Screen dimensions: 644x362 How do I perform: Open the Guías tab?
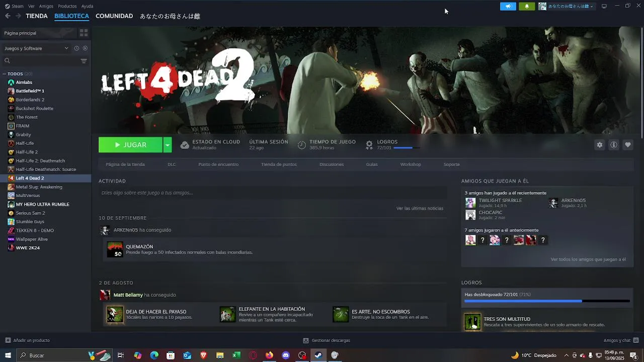point(372,164)
